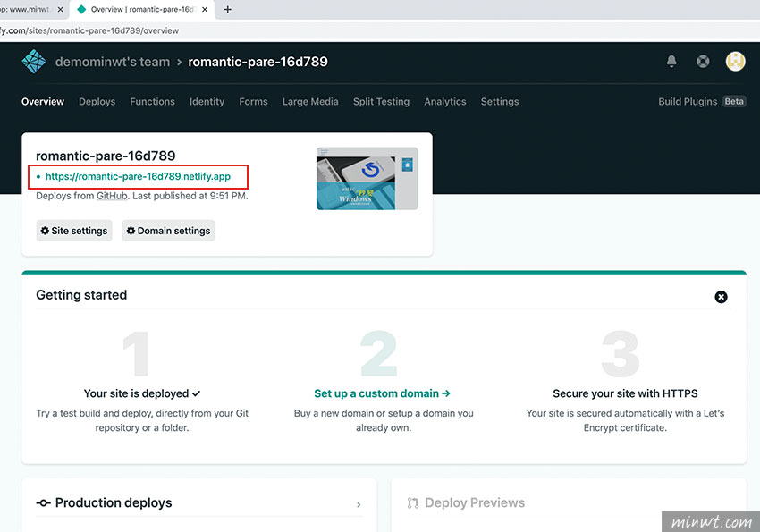Click the Netlify favicon on the Overview tab
The image size is (760, 532).
coord(81,9)
